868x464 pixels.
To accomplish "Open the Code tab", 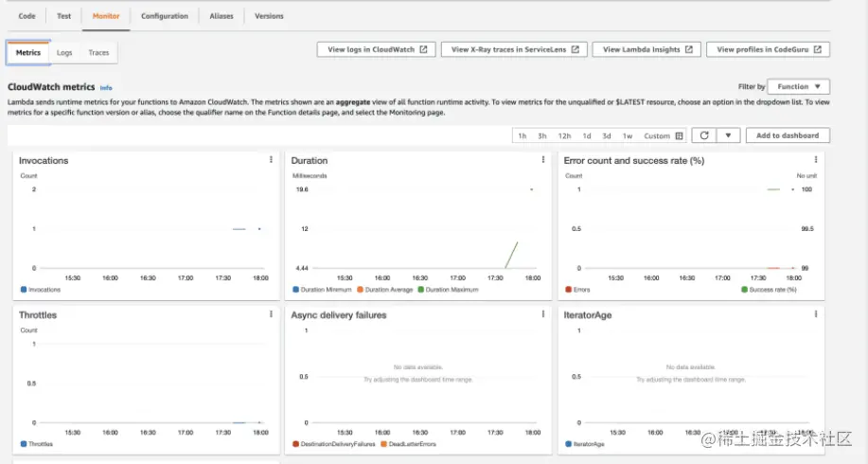I will click(27, 16).
